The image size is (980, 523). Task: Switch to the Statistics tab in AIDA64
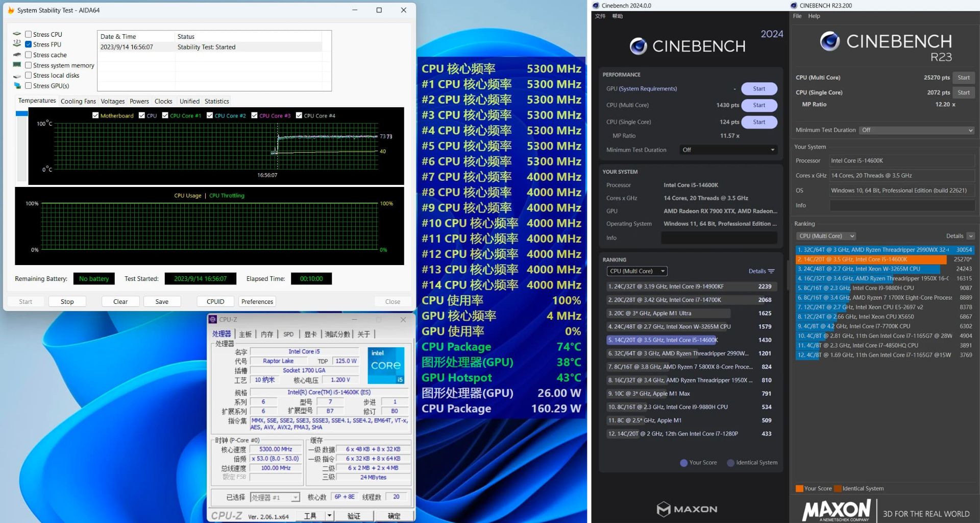pyautogui.click(x=216, y=101)
